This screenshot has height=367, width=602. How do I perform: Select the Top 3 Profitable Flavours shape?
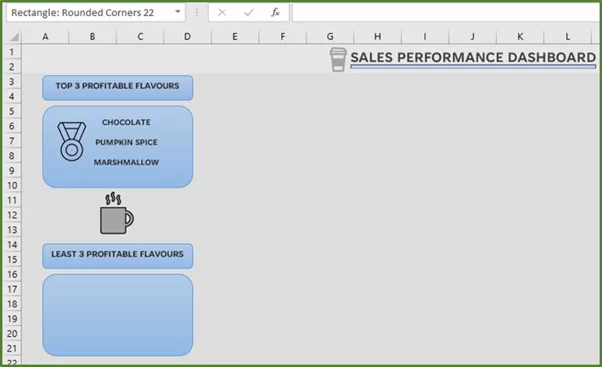[117, 88]
